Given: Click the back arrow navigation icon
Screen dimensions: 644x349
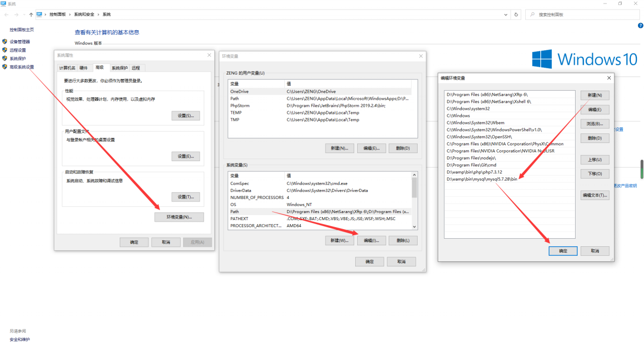Looking at the screenshot, I should (x=7, y=15).
